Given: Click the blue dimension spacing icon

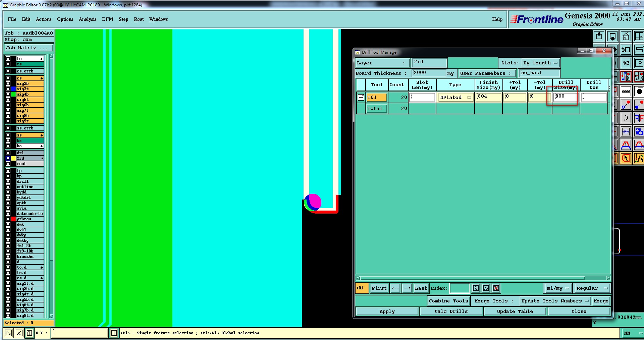Looking at the screenshot, I should pyautogui.click(x=626, y=131).
